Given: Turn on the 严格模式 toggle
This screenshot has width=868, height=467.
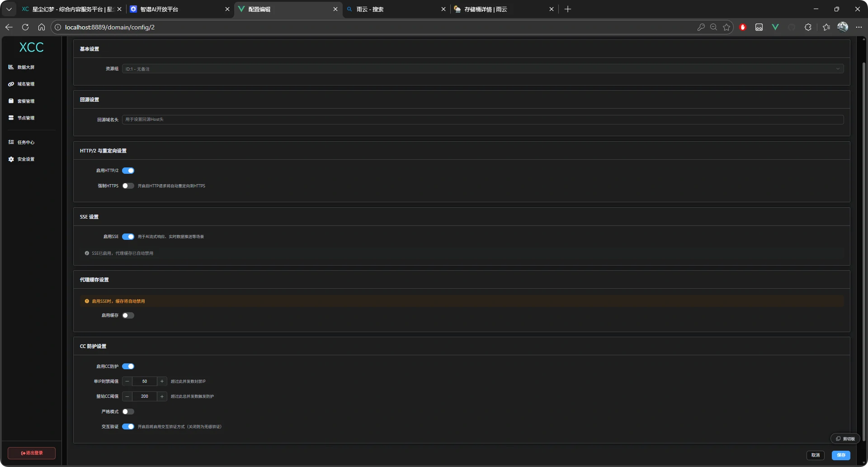Looking at the screenshot, I should [128, 412].
